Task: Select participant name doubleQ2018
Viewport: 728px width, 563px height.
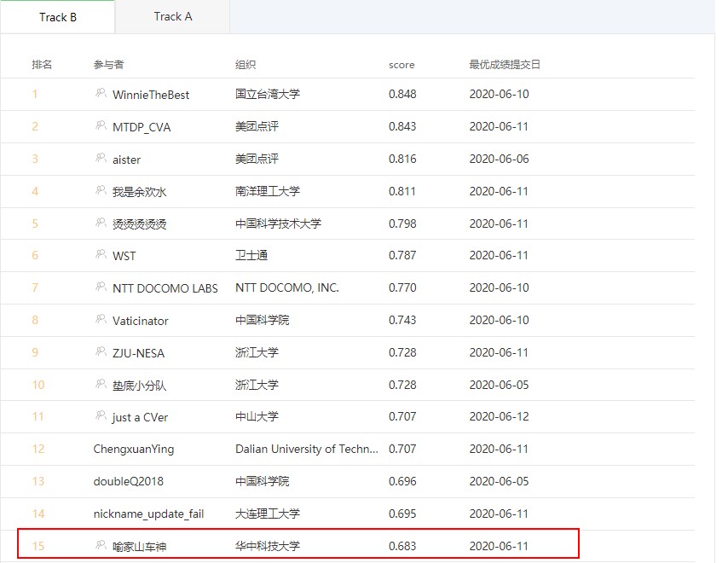Action: point(129,481)
